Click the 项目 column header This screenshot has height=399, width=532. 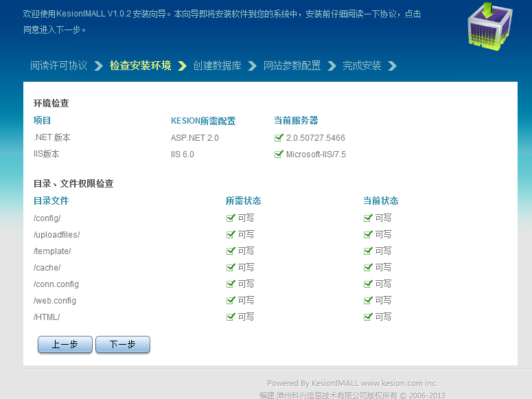click(42, 121)
